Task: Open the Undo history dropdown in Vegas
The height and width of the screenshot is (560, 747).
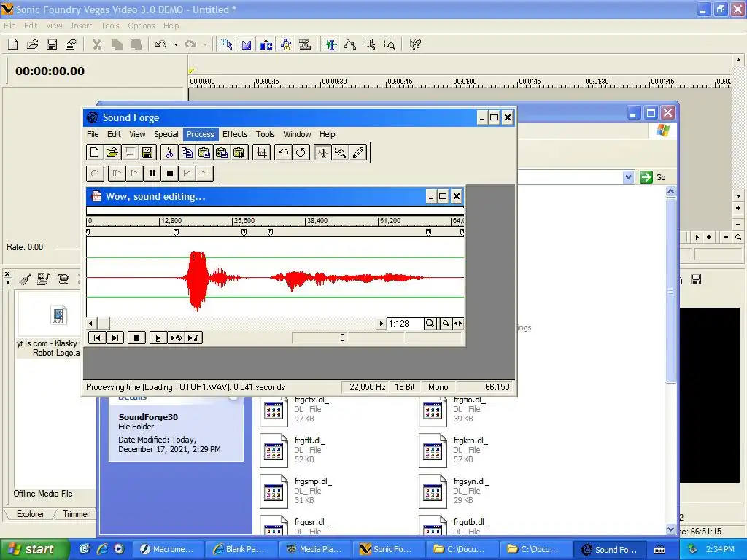Action: tap(176, 44)
